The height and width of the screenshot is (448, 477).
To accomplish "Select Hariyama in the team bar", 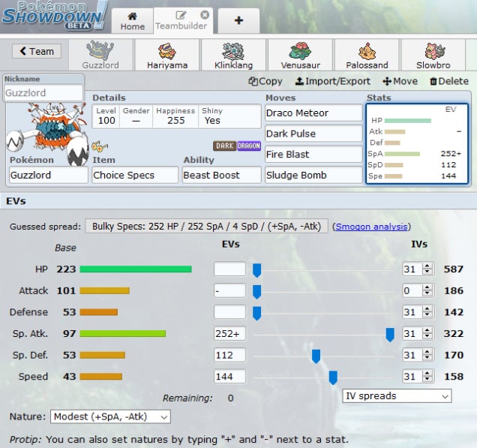I will (x=166, y=56).
